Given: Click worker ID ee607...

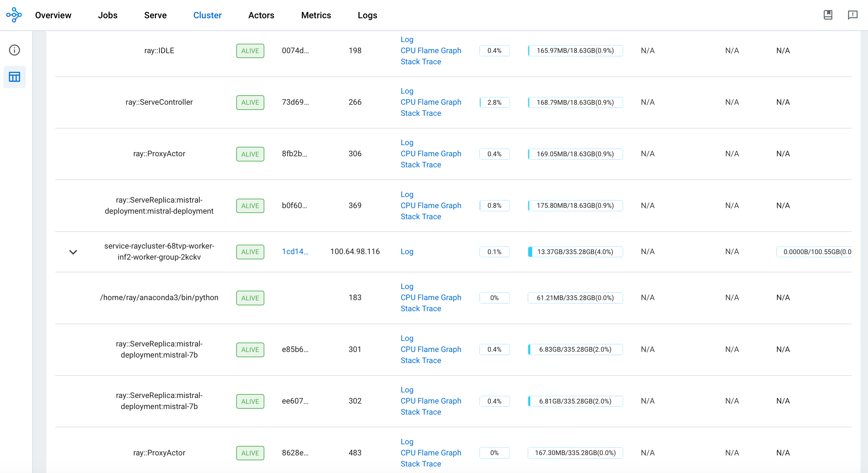Looking at the screenshot, I should click(x=295, y=401).
